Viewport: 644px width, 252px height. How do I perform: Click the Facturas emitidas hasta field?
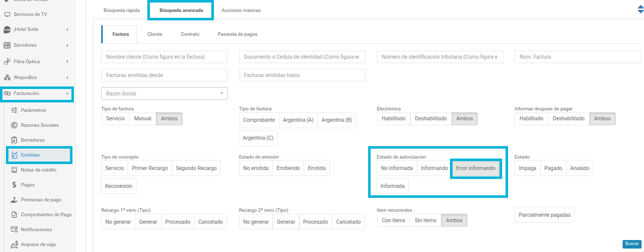(x=302, y=75)
